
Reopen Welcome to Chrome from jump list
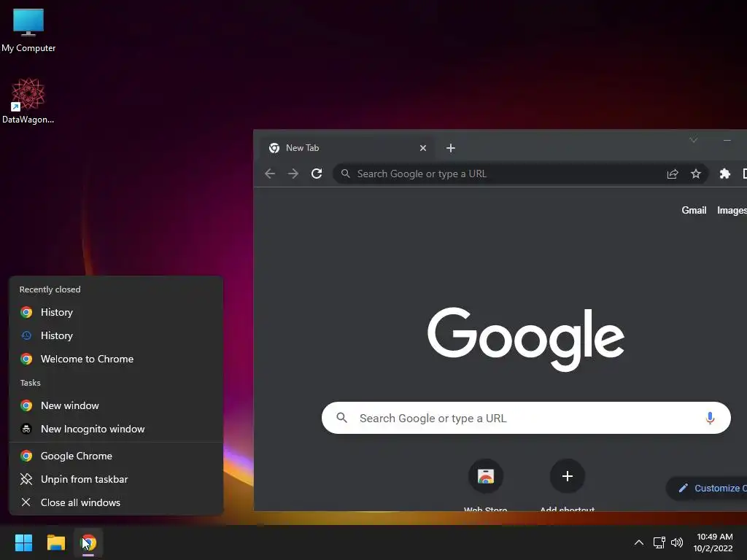tap(116, 359)
